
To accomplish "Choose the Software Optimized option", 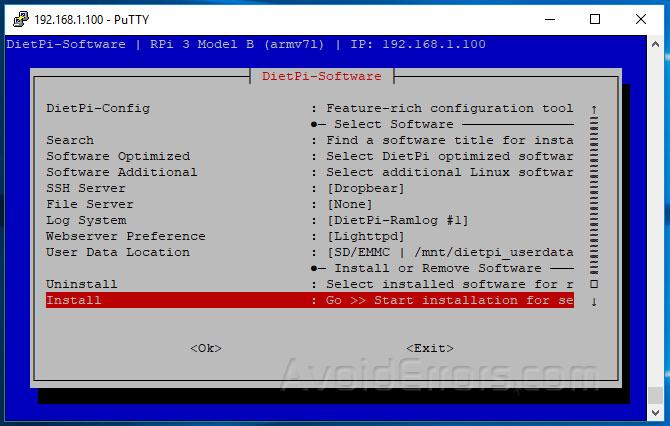I will pyautogui.click(x=117, y=156).
